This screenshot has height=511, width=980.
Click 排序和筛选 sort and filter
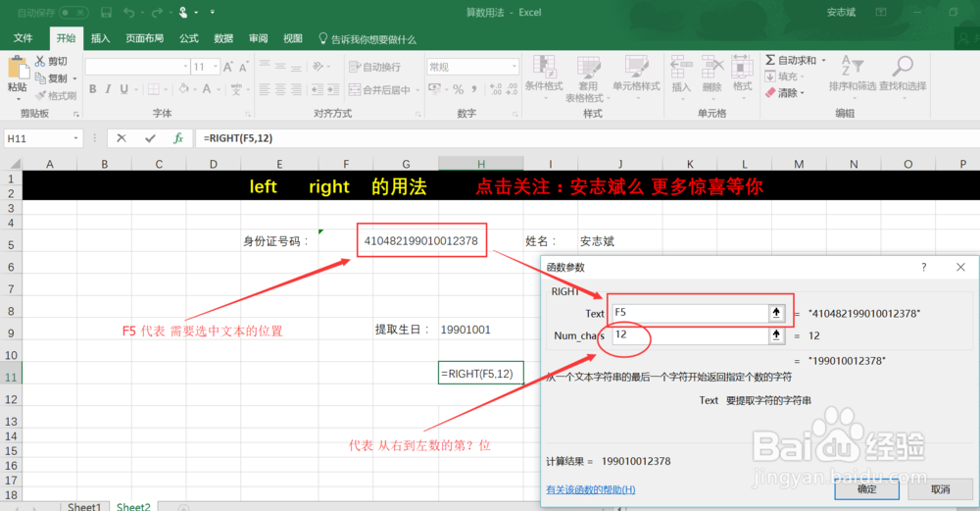pos(853,76)
